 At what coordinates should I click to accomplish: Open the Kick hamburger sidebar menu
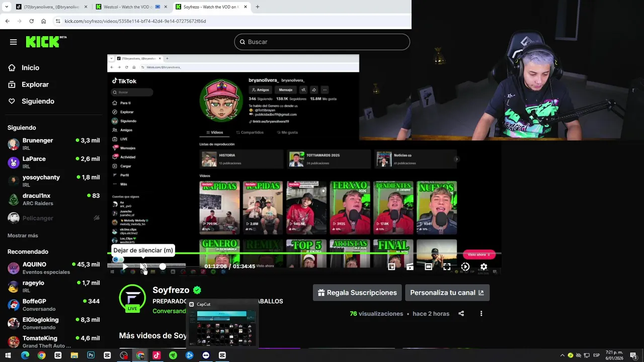pos(13,42)
